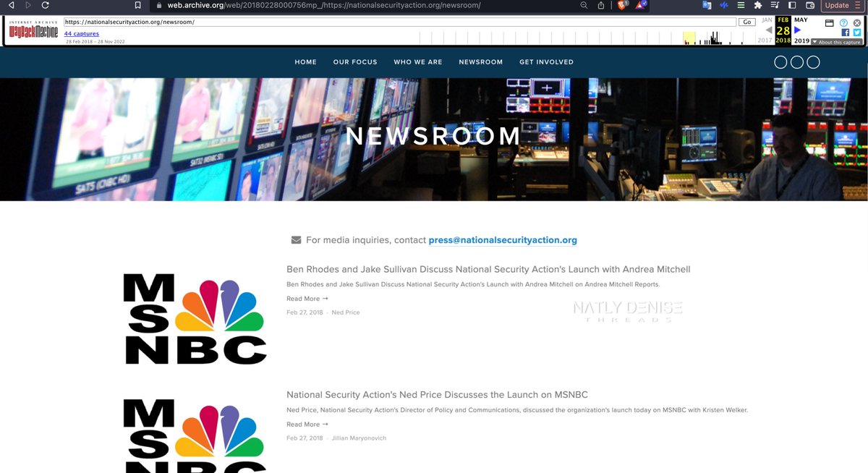Screen dimensions: 868x473
Task: Go back using the browser back arrow
Action: point(11,5)
